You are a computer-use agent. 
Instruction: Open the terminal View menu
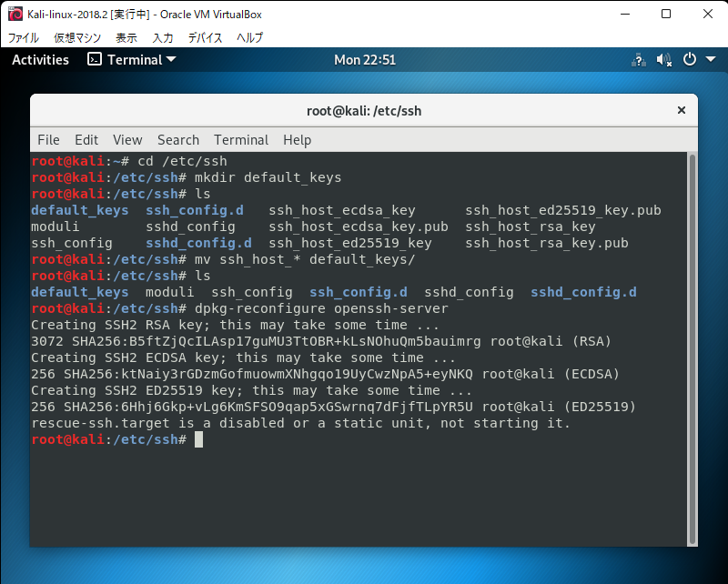coord(127,140)
